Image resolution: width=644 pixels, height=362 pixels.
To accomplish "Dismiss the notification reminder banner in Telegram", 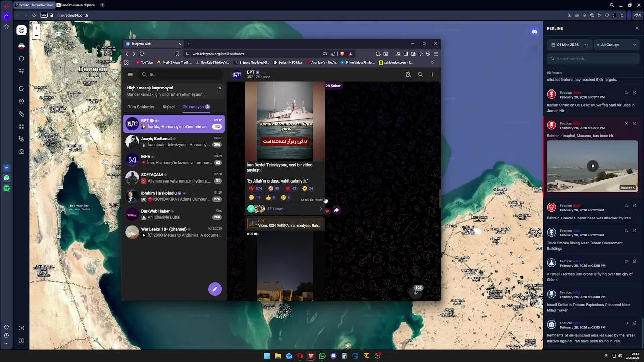I will [220, 88].
